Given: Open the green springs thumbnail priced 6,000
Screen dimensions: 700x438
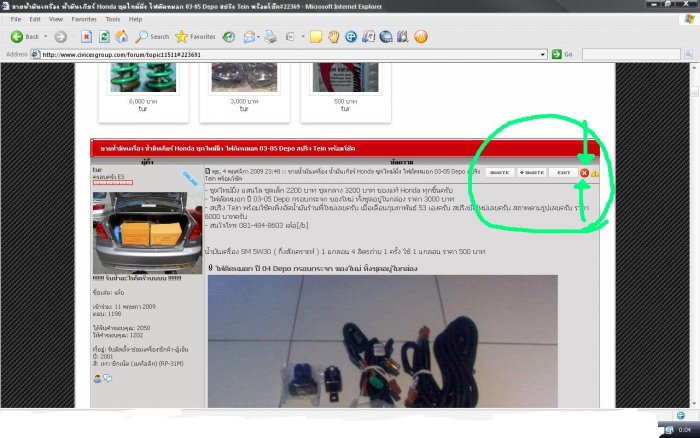Looking at the screenshot, I should [x=143, y=77].
